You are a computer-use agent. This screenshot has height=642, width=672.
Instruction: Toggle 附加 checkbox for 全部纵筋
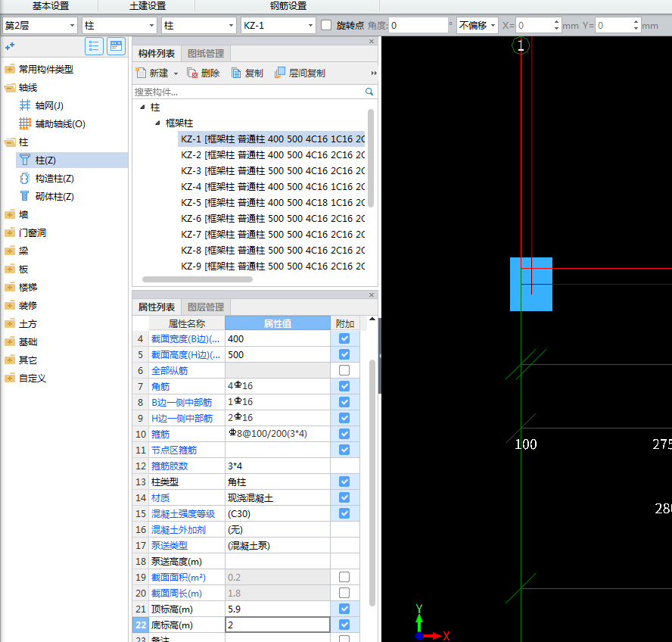point(344,370)
